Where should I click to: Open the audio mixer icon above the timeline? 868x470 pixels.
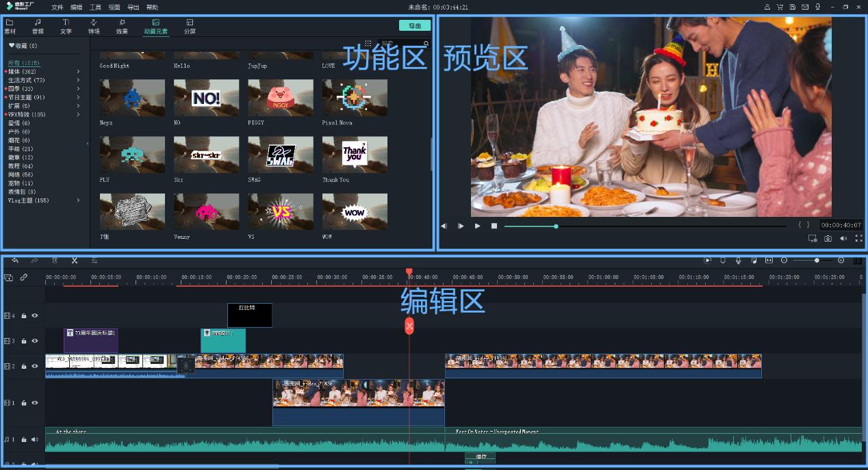point(755,261)
